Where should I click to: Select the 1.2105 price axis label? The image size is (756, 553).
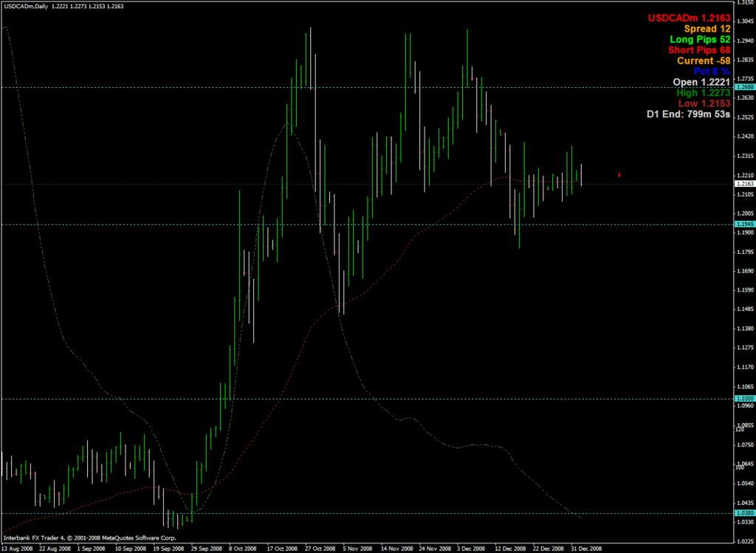[x=745, y=194]
